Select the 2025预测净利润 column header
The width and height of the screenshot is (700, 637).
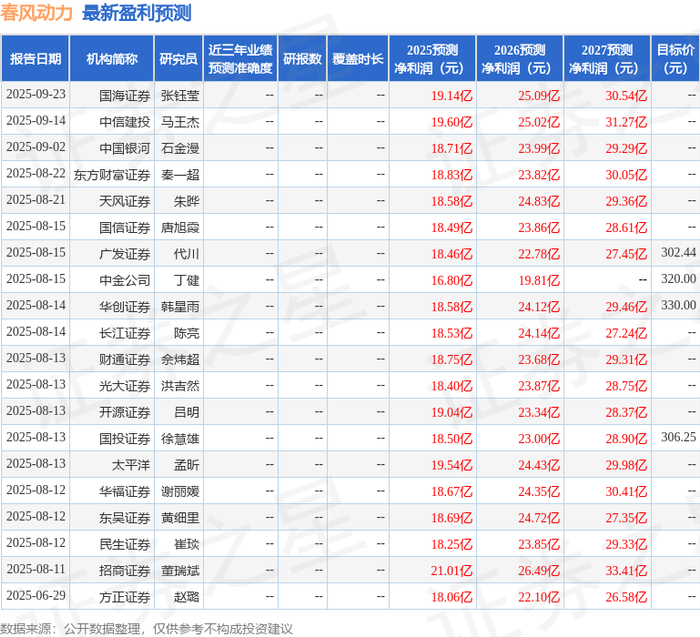click(x=433, y=58)
